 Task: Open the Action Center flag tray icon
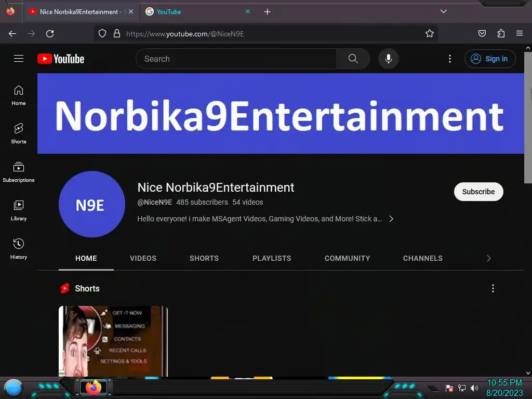449,388
